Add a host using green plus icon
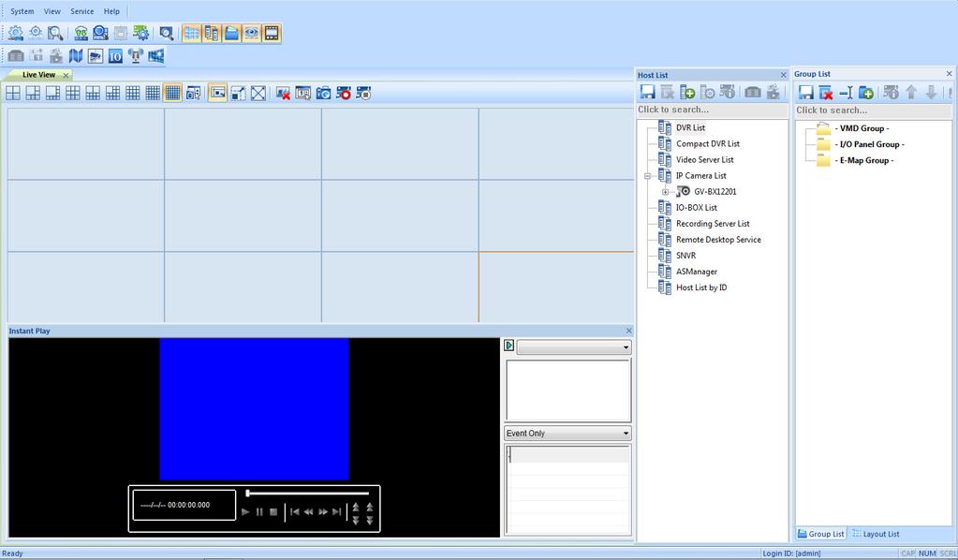 [688, 92]
